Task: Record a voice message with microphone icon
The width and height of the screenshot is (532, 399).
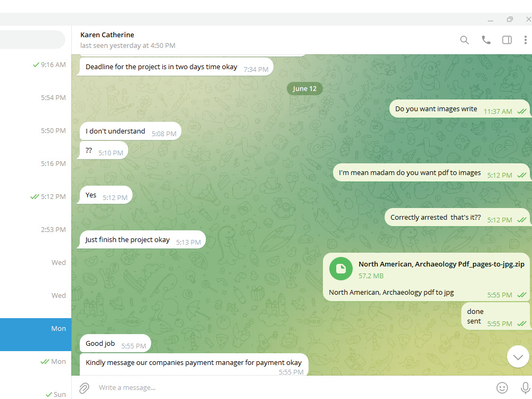Action: tap(525, 387)
